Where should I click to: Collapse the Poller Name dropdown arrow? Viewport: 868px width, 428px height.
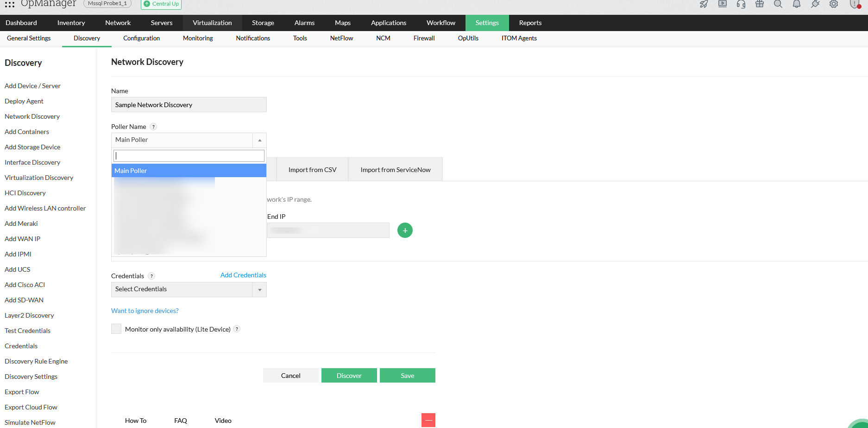259,140
